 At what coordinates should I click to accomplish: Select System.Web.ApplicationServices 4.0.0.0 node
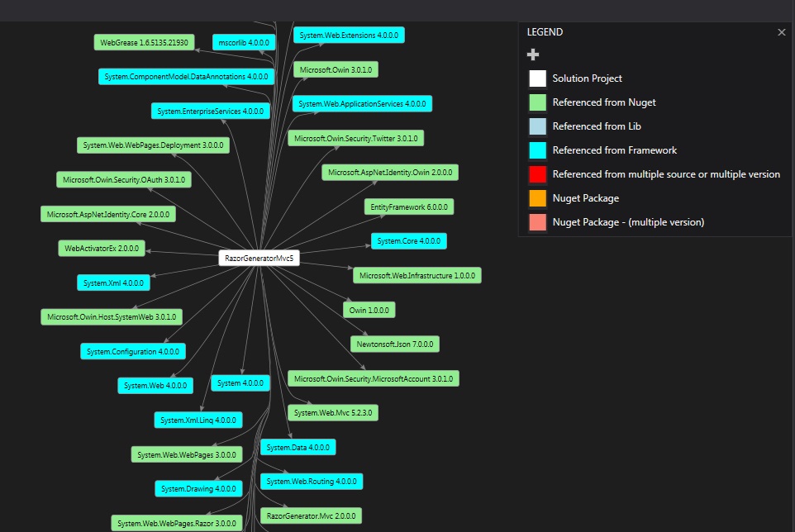click(x=362, y=103)
